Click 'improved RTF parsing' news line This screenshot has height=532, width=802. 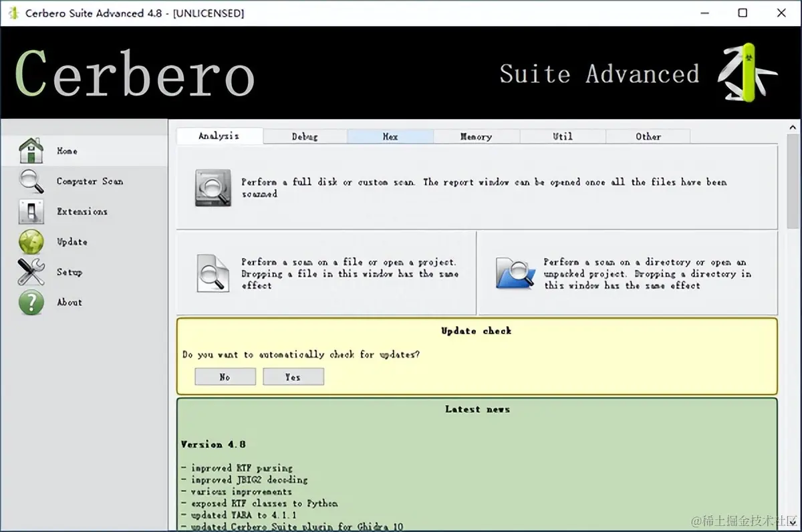click(237, 468)
